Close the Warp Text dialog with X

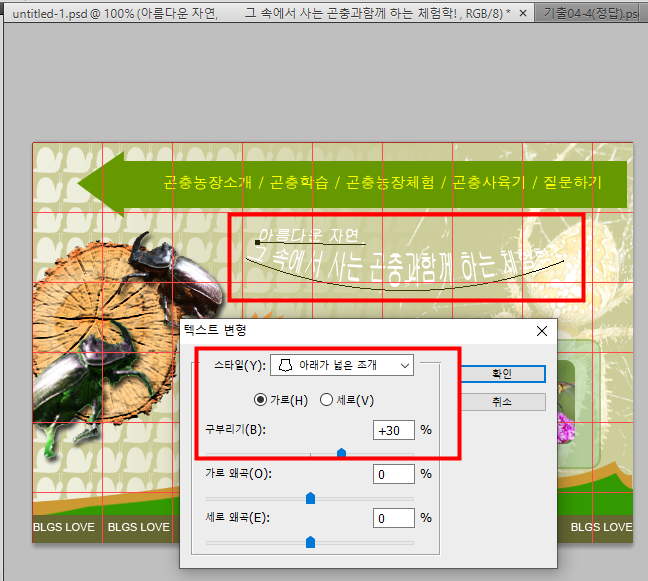tap(542, 330)
